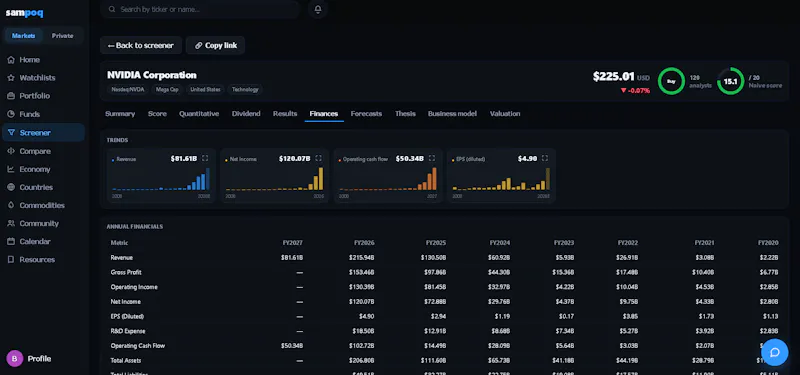Expand the Revenue trend chart
This screenshot has height=375, width=800.
tap(205, 158)
